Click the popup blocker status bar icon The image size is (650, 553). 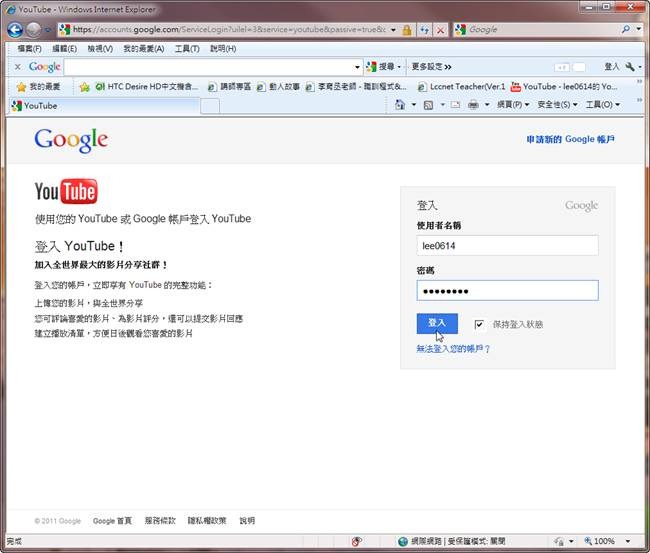click(357, 541)
